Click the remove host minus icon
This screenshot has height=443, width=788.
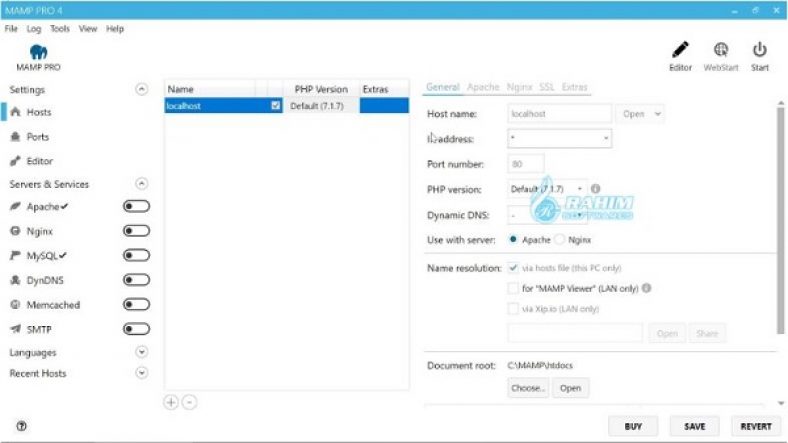pyautogui.click(x=189, y=402)
